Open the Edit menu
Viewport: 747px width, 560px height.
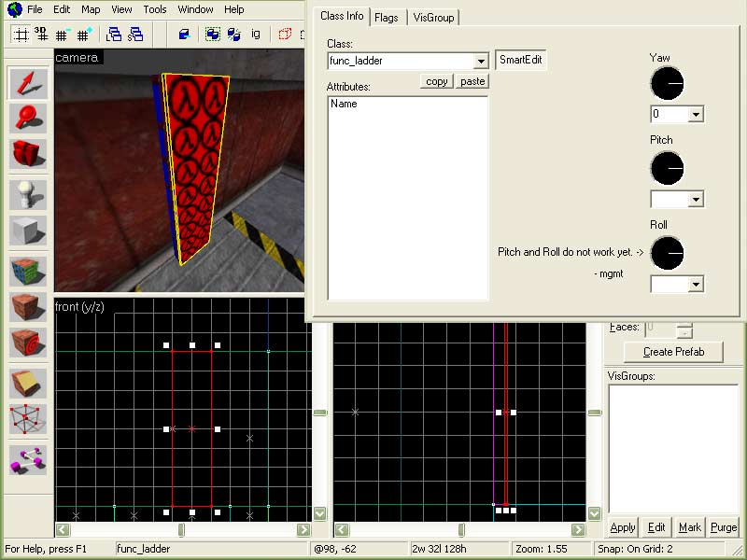click(x=62, y=9)
